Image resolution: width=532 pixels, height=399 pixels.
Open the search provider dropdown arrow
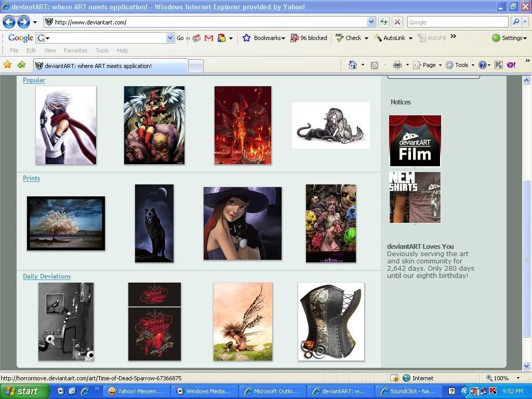coord(525,22)
